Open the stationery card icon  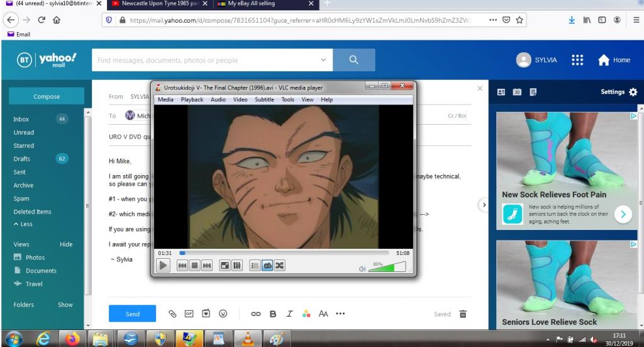206,314
